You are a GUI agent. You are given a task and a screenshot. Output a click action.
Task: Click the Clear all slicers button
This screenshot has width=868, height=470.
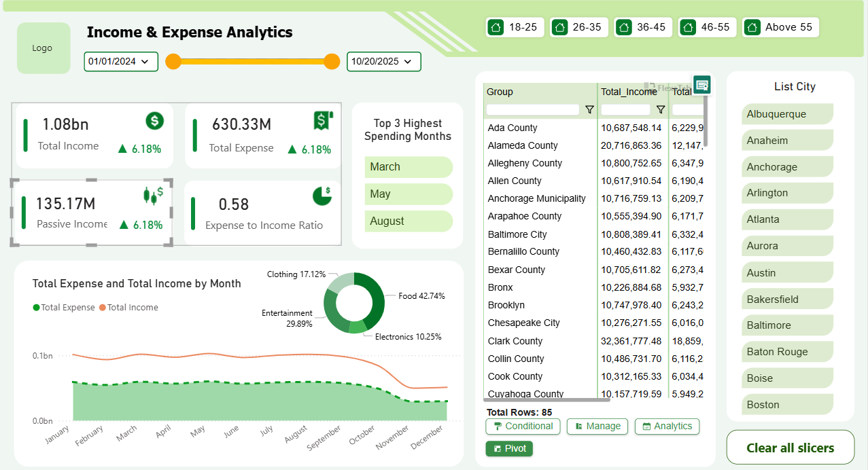(x=791, y=448)
